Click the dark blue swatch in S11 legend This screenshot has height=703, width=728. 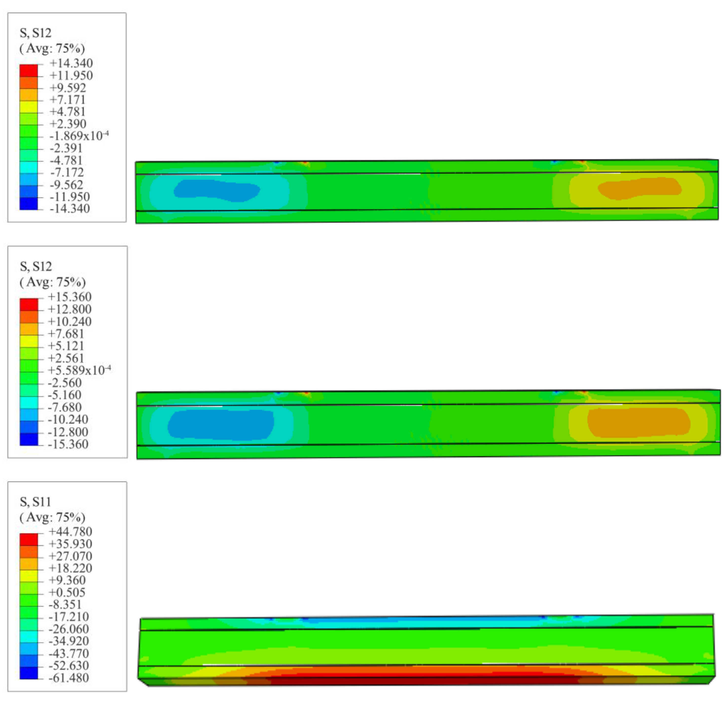click(29, 673)
